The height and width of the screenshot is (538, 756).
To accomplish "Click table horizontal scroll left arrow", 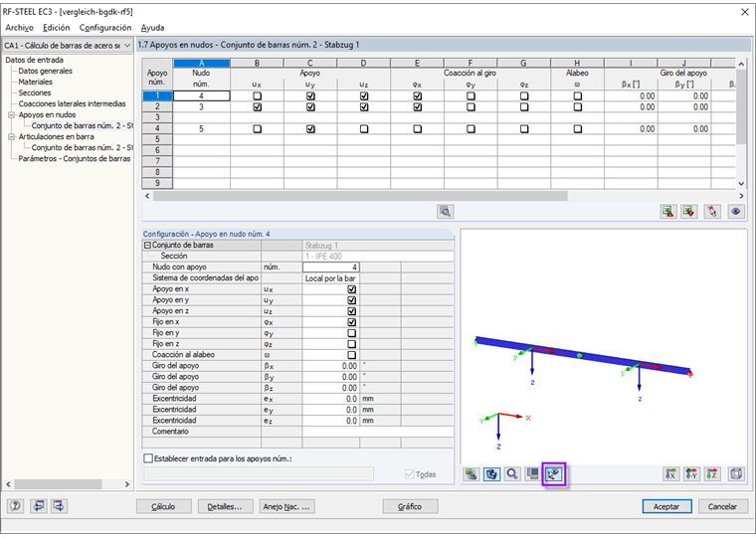I will point(147,196).
